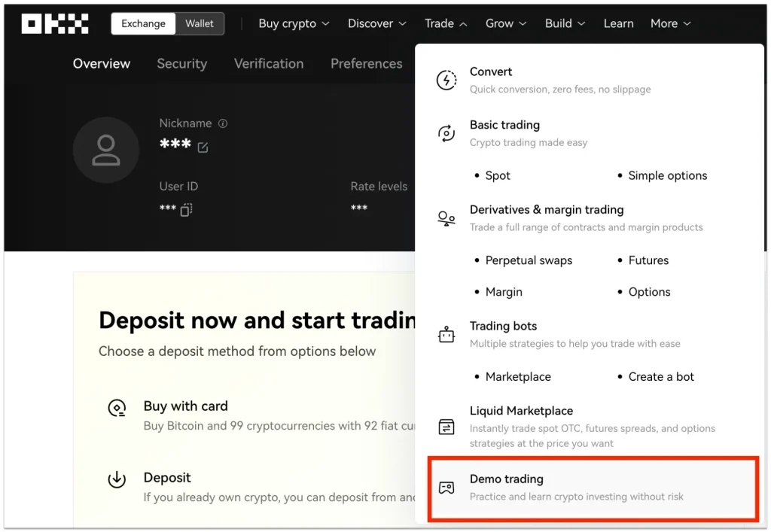Expand the More dropdown
The image size is (771, 532).
pyautogui.click(x=670, y=23)
